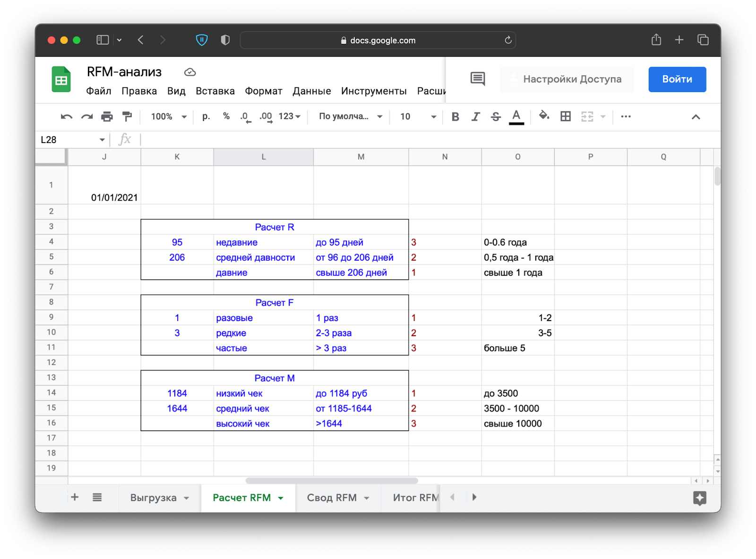Switch to the Свод RFM sheet tab
This screenshot has width=756, height=559.
coord(332,498)
